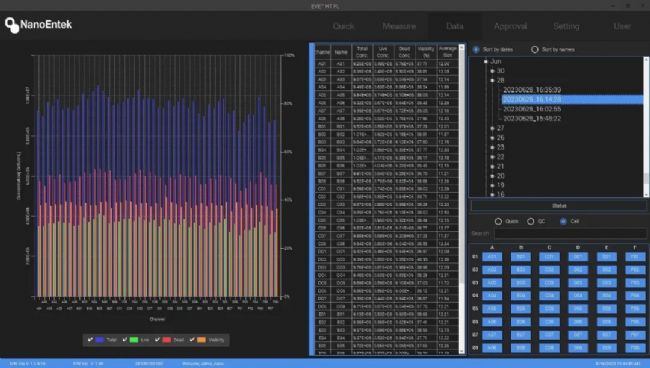Switch to the Setting tab
Image resolution: width=650 pixels, height=368 pixels.
566,26
